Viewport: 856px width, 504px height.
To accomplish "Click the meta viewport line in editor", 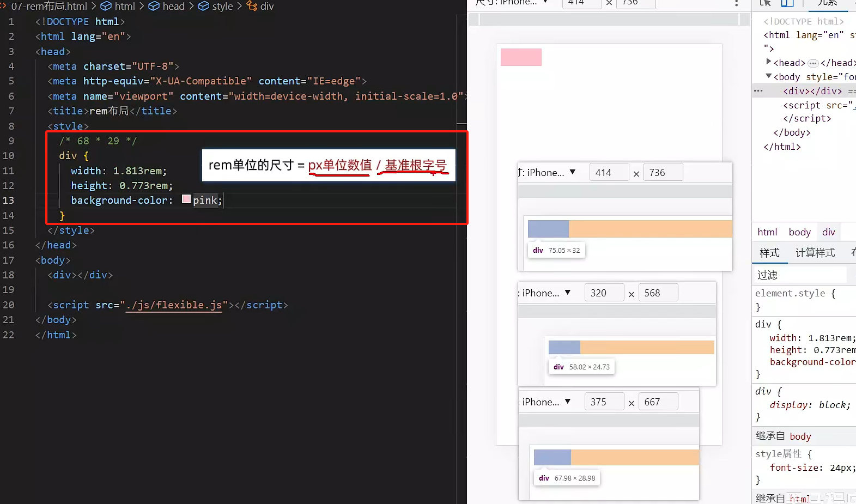I will coord(257,96).
